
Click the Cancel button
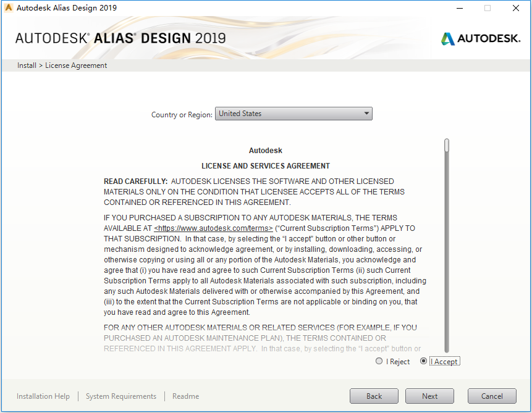492,396
